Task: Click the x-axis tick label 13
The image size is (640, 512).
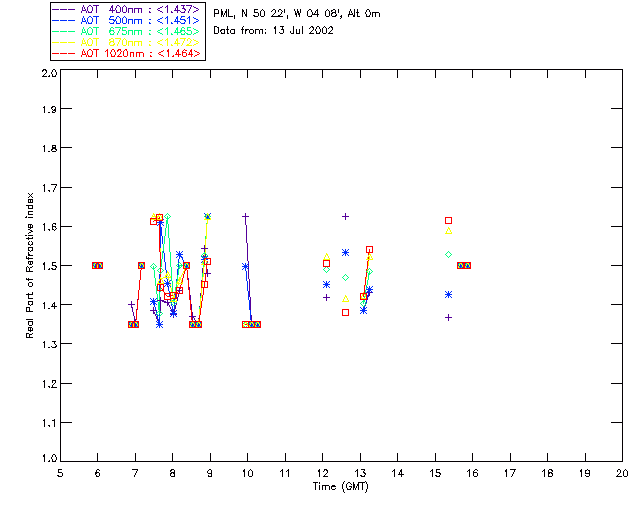Action: 360,474
